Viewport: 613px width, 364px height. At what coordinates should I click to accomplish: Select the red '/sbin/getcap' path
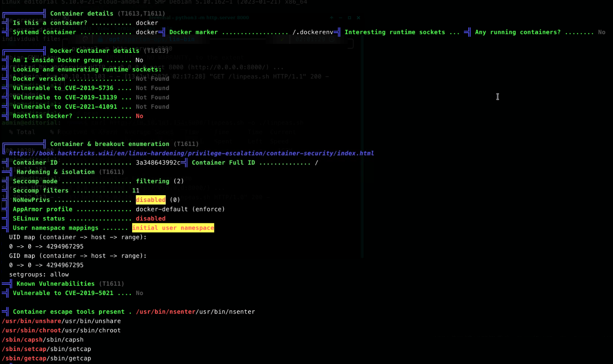pos(24,358)
